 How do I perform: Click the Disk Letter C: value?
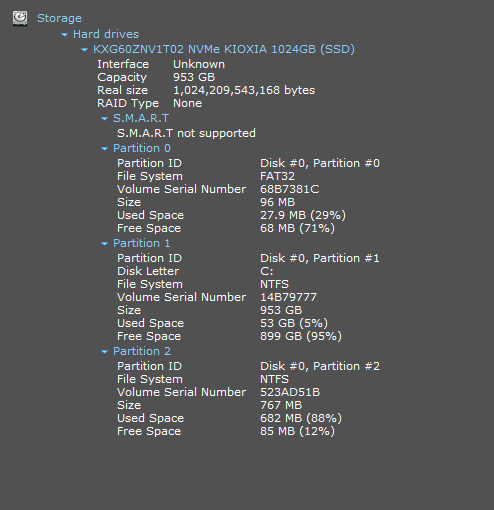pyautogui.click(x=266, y=271)
